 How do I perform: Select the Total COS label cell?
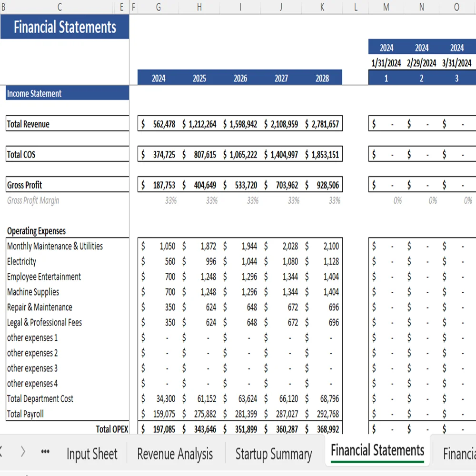[68, 154]
